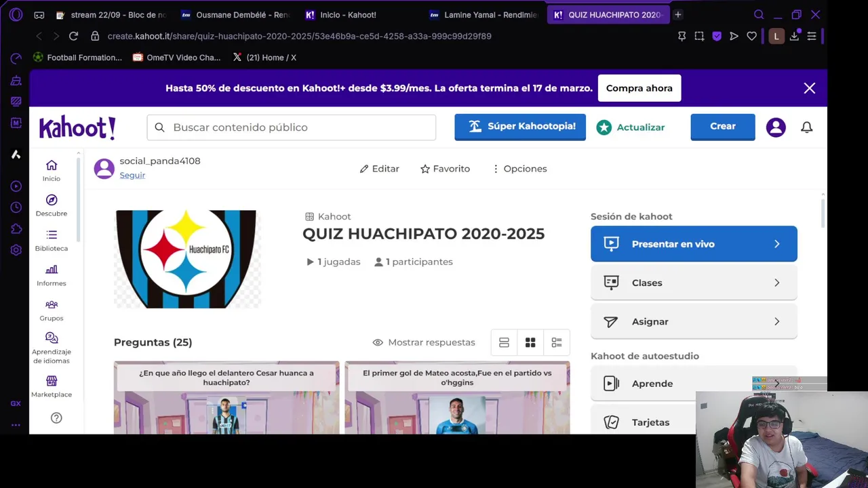
Task: Click Opera snapshot icon in address bar
Action: tap(699, 36)
